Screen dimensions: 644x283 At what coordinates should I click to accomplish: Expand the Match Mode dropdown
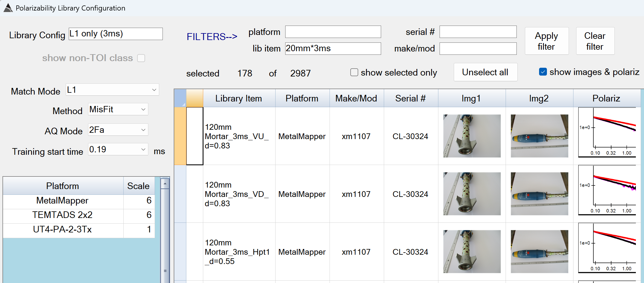154,90
